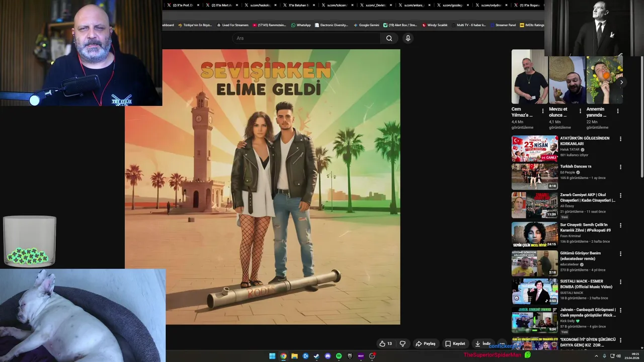Open Livad For Streamers bookmark
This screenshot has width=644, height=362.
pos(232,25)
